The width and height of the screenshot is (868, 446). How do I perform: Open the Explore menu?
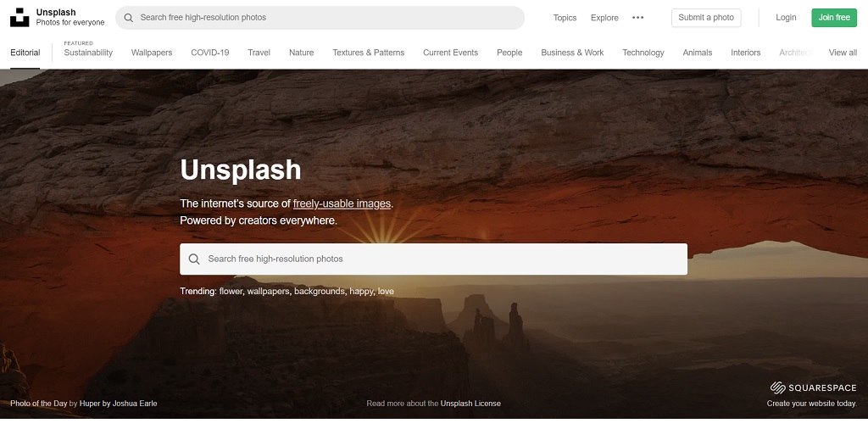(x=604, y=18)
